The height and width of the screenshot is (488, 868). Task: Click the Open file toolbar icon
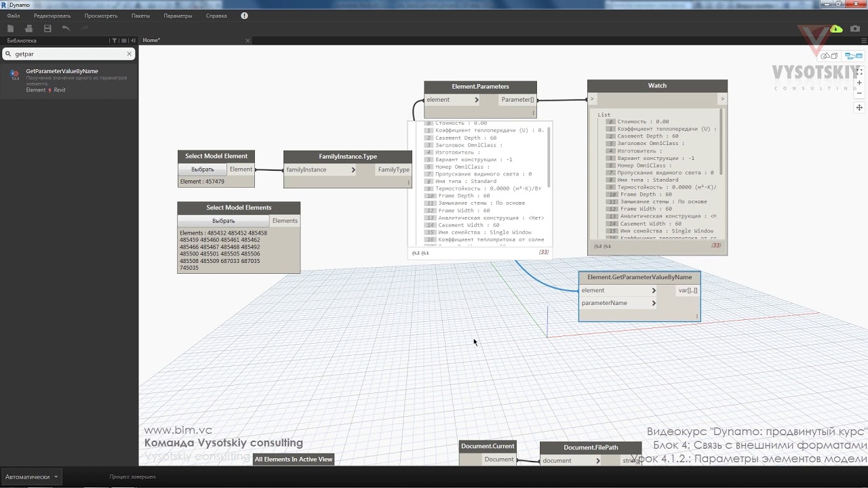point(28,28)
